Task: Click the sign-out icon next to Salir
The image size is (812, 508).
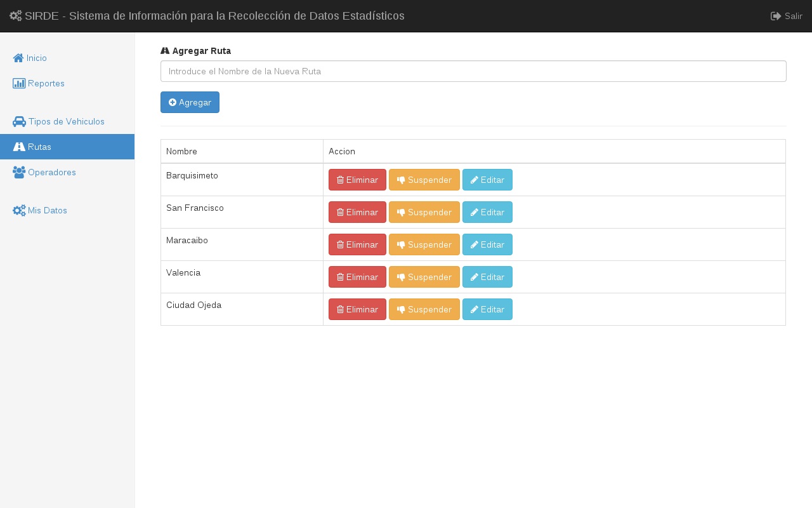Action: 776,16
